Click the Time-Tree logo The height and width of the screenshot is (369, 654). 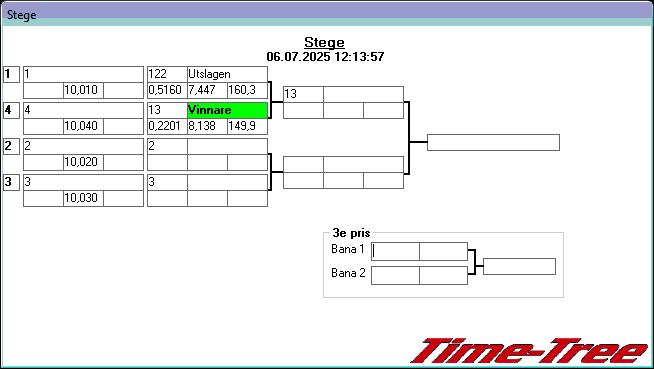click(x=530, y=351)
